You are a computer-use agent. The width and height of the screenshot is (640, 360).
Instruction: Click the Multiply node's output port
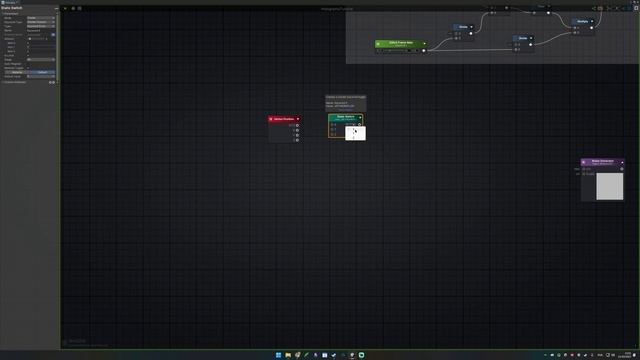[x=592, y=28]
